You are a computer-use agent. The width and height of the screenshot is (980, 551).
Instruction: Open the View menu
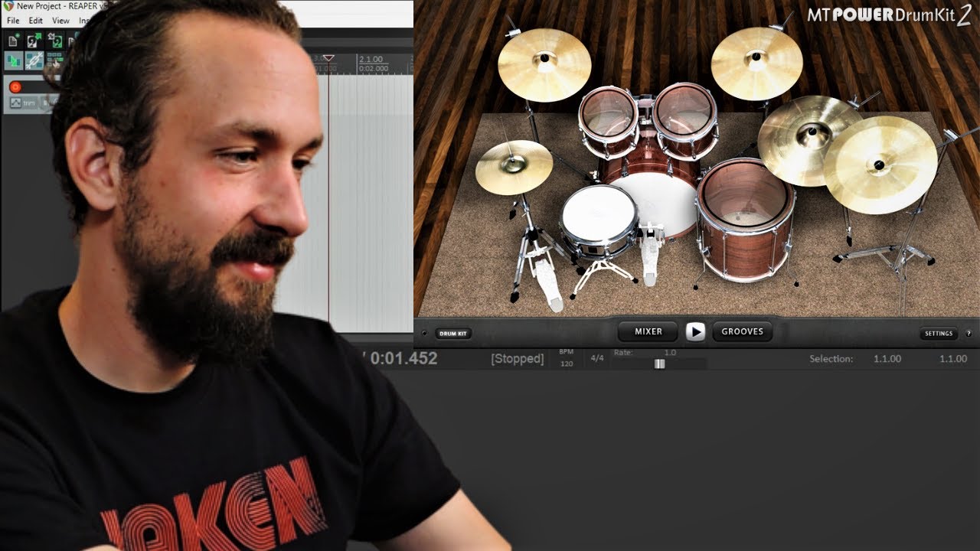(x=60, y=21)
